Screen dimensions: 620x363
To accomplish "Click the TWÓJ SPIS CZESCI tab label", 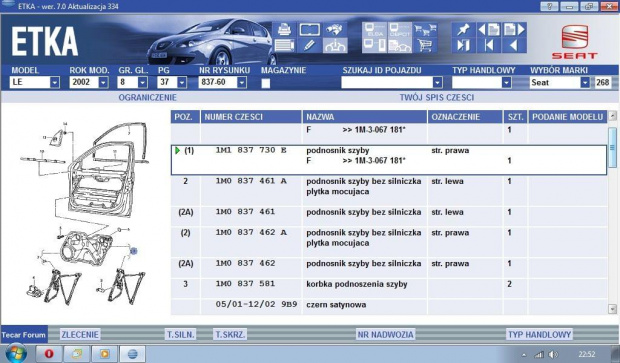I will [x=437, y=97].
